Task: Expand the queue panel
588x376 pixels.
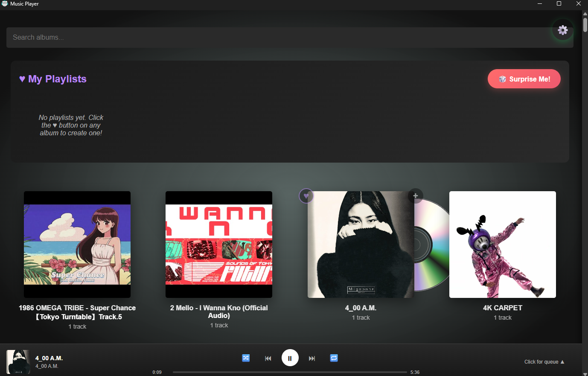Action: pos(544,362)
